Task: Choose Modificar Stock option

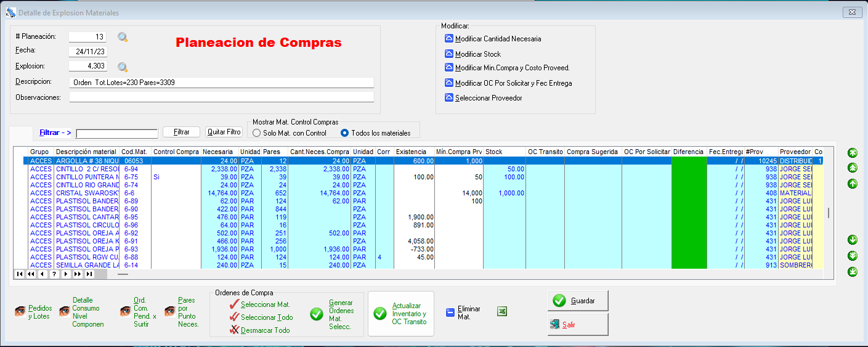Action: click(473, 54)
